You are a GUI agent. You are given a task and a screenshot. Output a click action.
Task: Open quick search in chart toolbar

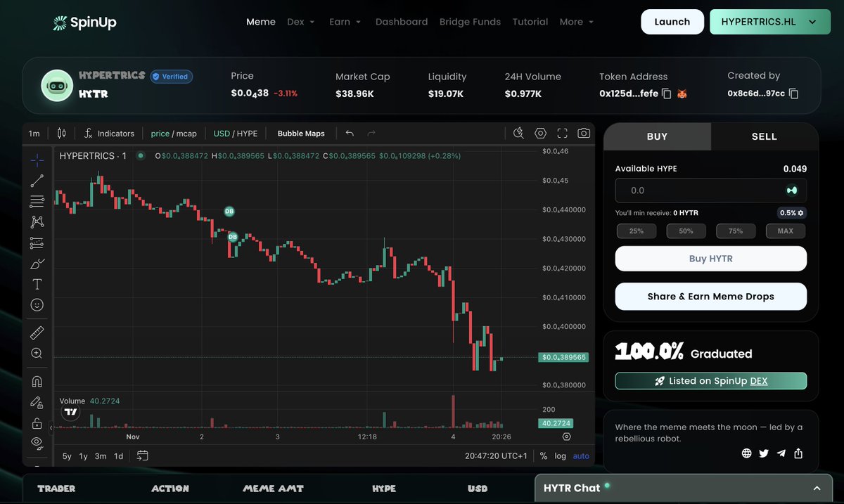(x=519, y=133)
